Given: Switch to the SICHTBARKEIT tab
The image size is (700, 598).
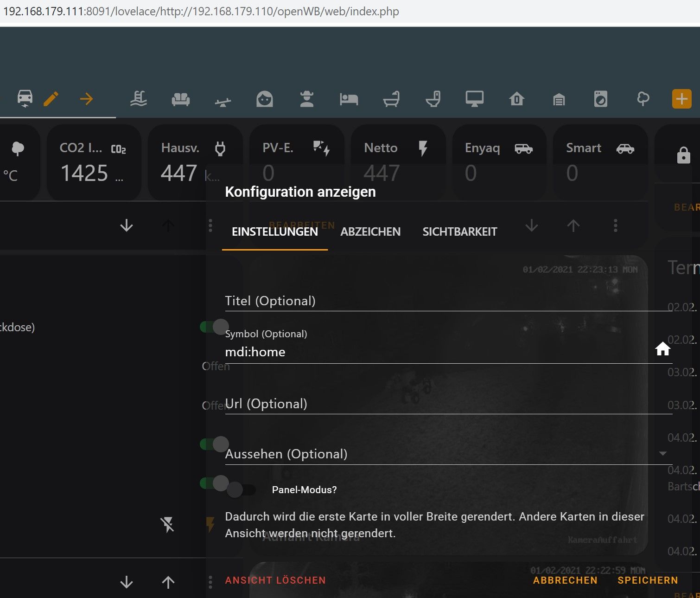Looking at the screenshot, I should tap(460, 231).
